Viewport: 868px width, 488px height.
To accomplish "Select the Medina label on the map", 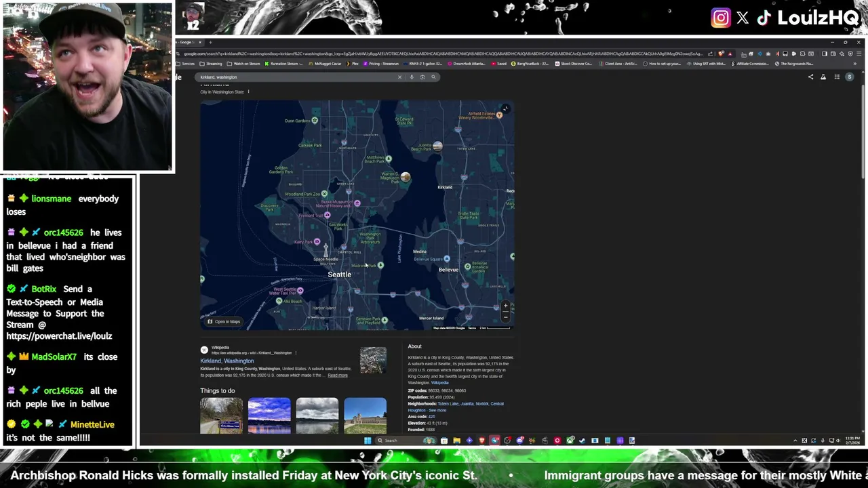I will click(x=420, y=251).
